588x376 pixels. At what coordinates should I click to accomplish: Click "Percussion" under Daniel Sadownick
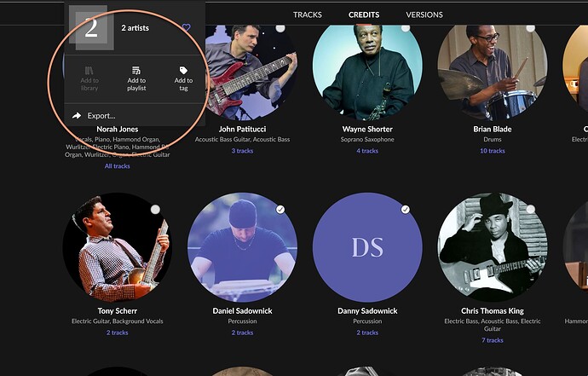tap(242, 321)
